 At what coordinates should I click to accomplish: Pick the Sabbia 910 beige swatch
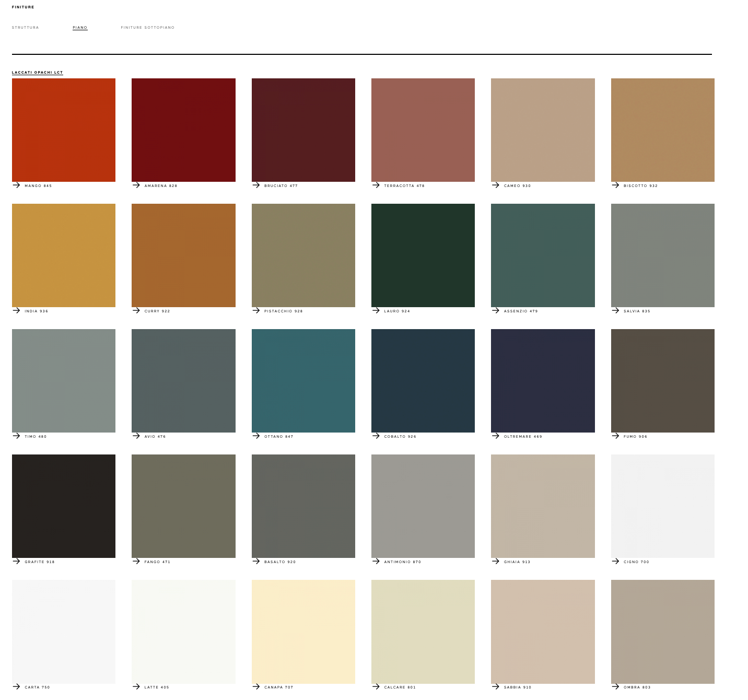(x=543, y=632)
